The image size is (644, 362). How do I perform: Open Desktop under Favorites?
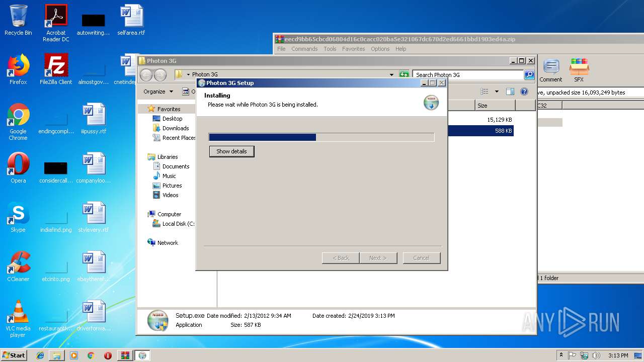[172, 119]
